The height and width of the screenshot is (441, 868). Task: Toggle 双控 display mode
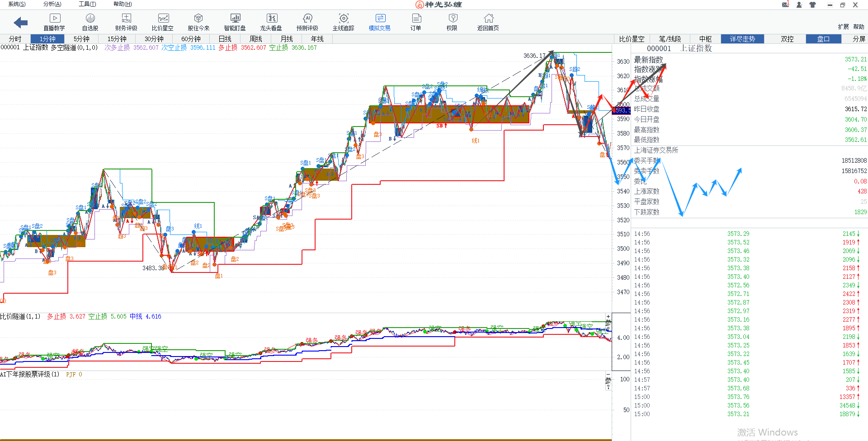787,39
